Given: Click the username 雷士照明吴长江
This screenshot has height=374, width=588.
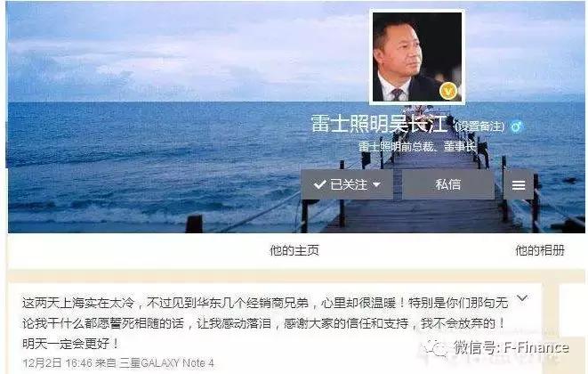Looking at the screenshot, I should (x=380, y=124).
